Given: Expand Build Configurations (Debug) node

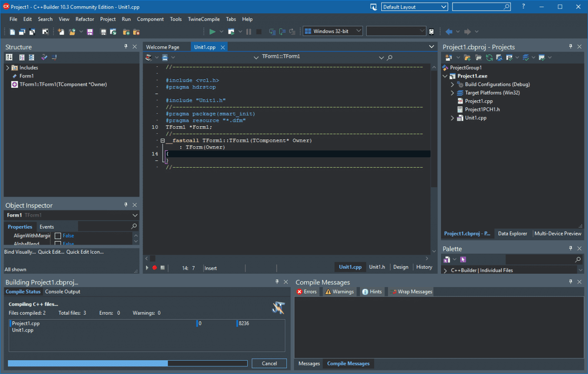Looking at the screenshot, I should [453, 84].
